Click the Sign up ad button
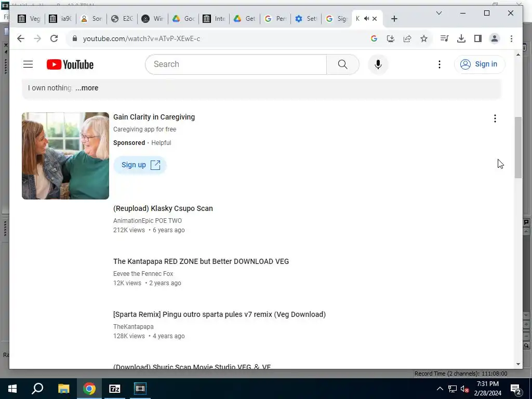 pyautogui.click(x=140, y=165)
